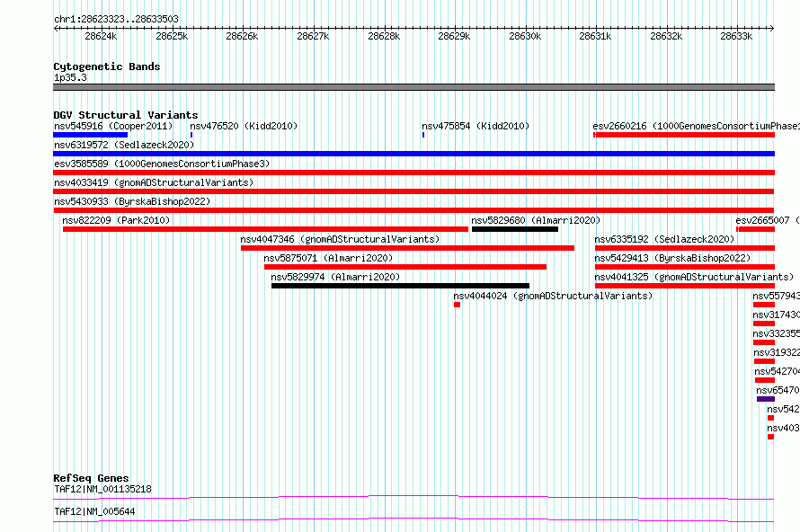The width and height of the screenshot is (800, 532).
Task: Select the nsv476520 (Kidd2010) variant label
Action: [244, 126]
